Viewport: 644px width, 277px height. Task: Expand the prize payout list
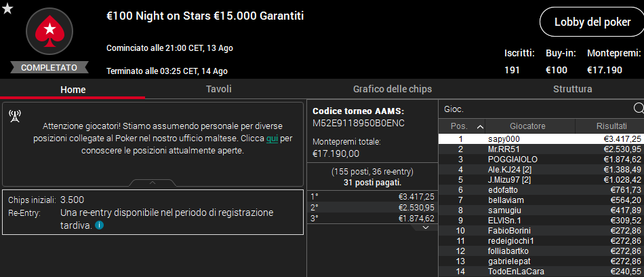coord(426,227)
